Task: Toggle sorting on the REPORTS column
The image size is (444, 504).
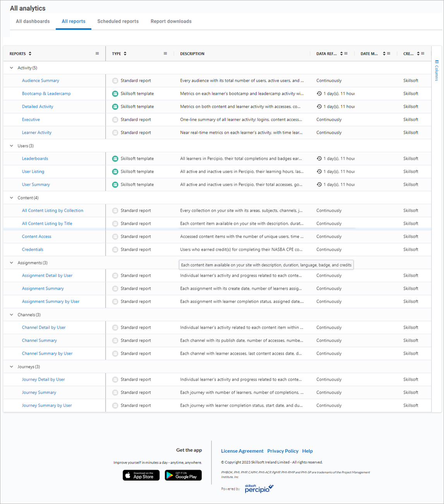Action: click(30, 54)
